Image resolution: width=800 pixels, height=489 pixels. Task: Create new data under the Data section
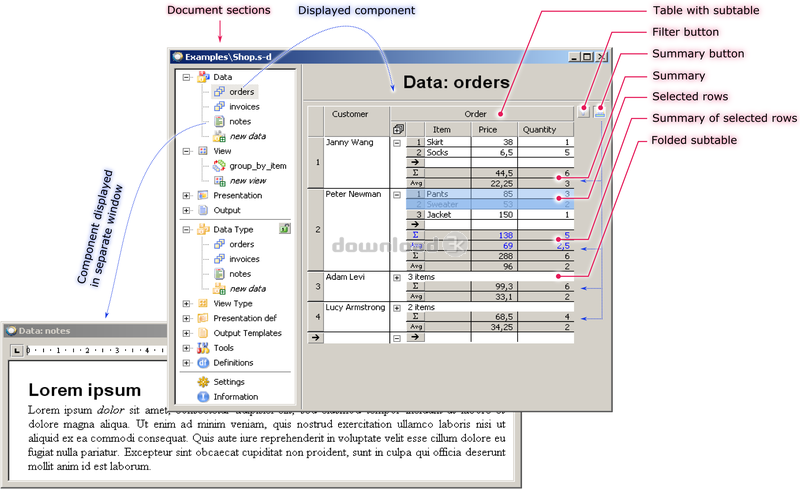(240, 136)
